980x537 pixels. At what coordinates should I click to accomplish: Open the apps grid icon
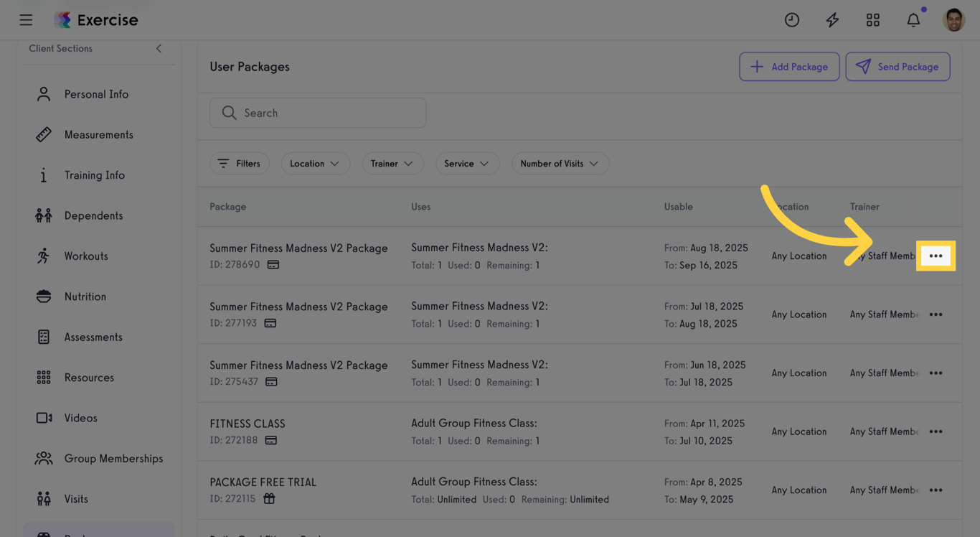pos(872,20)
